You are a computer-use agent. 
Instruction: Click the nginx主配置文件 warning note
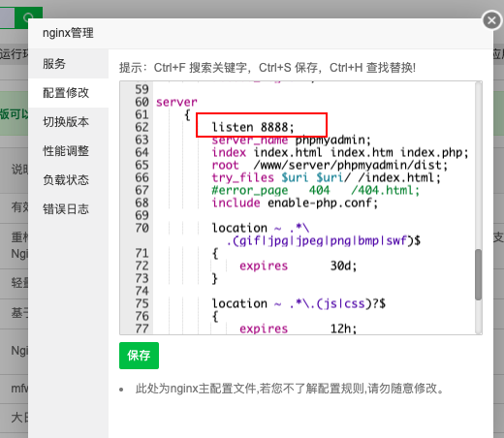[x=290, y=389]
